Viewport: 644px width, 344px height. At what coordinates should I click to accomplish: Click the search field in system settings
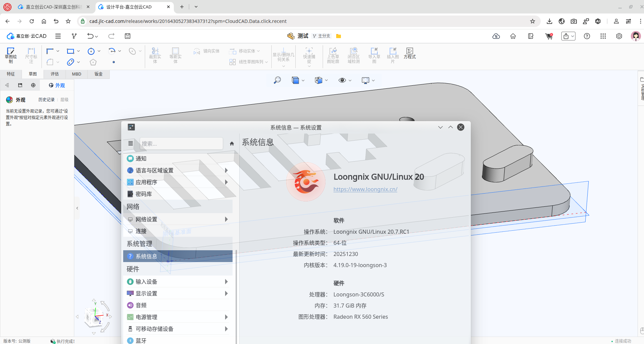(x=181, y=144)
